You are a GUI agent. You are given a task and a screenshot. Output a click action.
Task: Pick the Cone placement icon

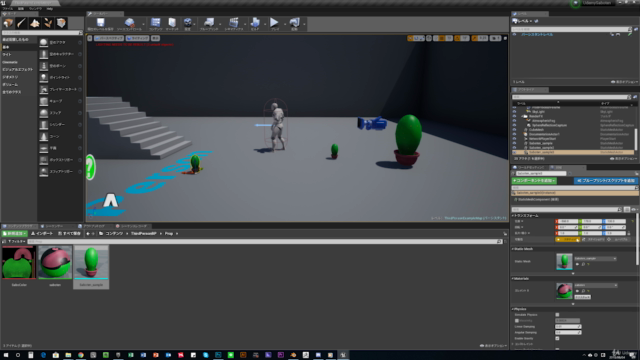44,136
